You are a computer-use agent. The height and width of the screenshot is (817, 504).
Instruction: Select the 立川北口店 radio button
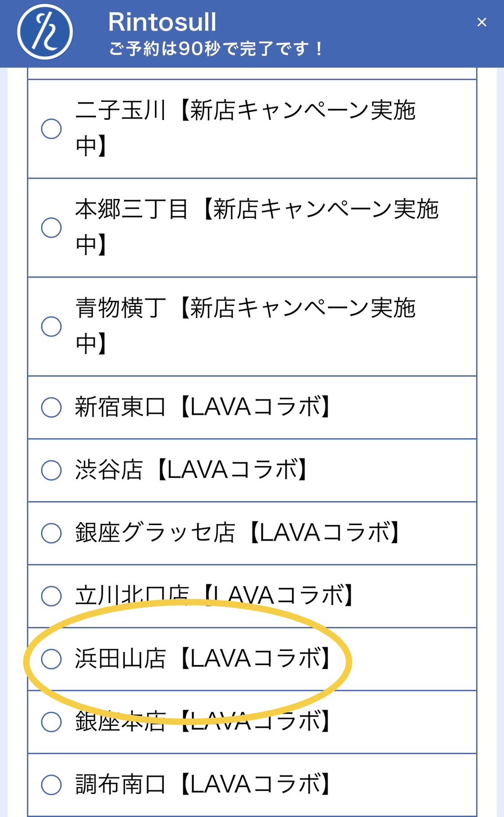(x=51, y=596)
